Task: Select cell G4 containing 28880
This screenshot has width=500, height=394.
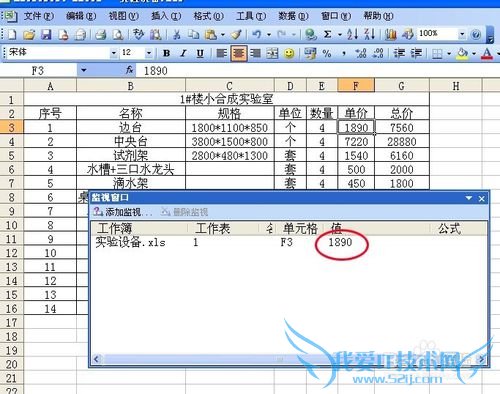Action: coord(402,142)
